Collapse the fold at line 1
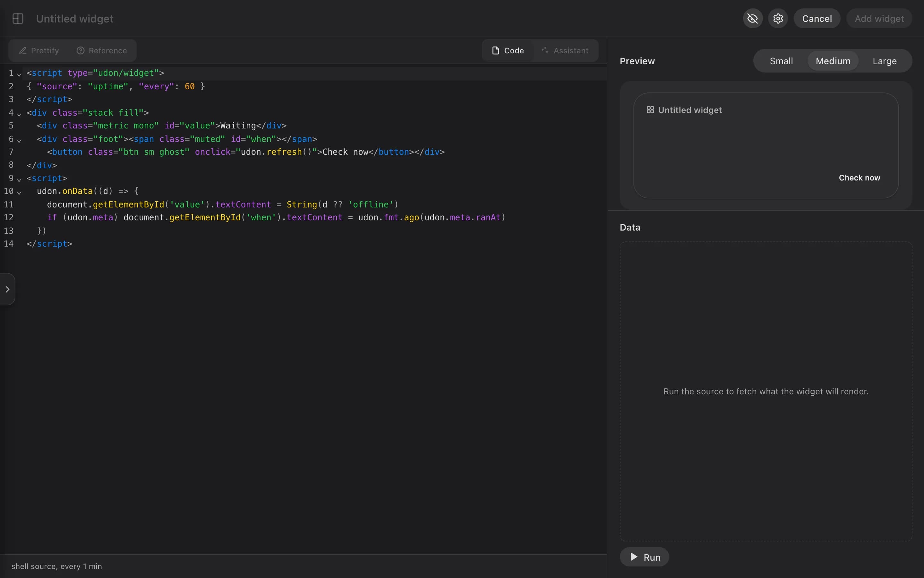This screenshot has height=578, width=924. point(19,74)
